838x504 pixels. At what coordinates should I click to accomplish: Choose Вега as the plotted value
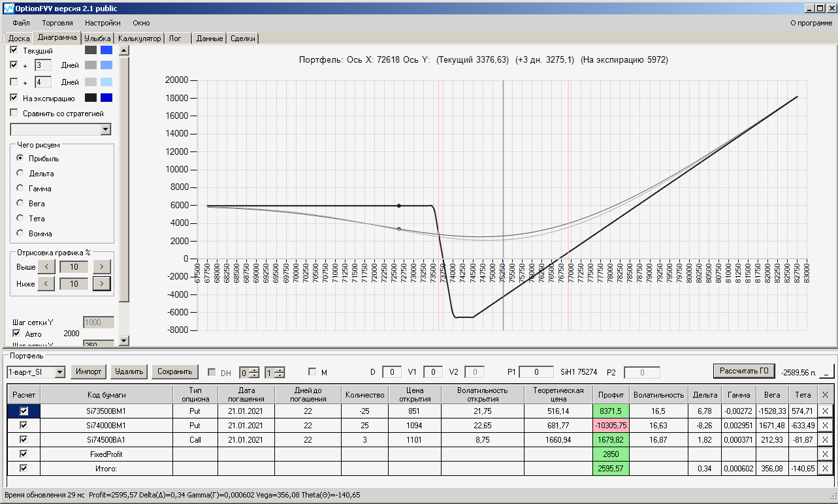20,204
